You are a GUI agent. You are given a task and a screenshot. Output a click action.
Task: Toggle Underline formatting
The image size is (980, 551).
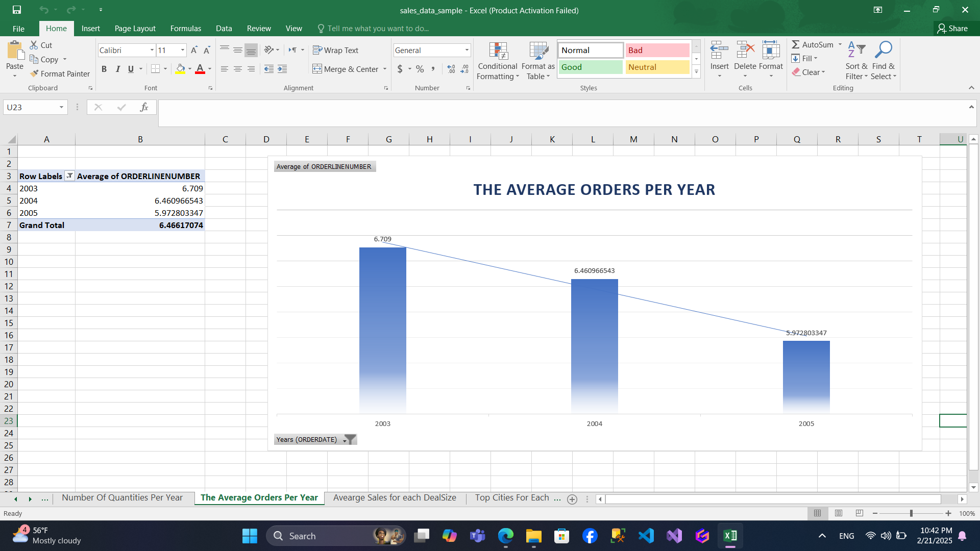coord(131,69)
